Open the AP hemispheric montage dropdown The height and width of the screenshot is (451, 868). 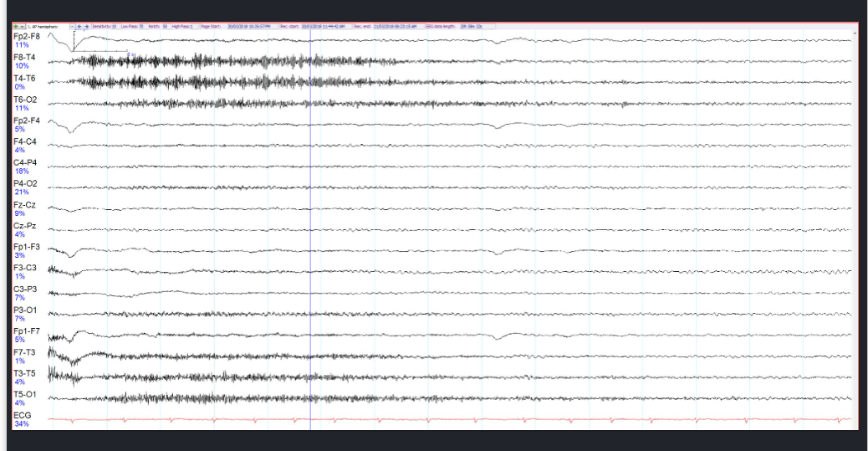(73, 26)
